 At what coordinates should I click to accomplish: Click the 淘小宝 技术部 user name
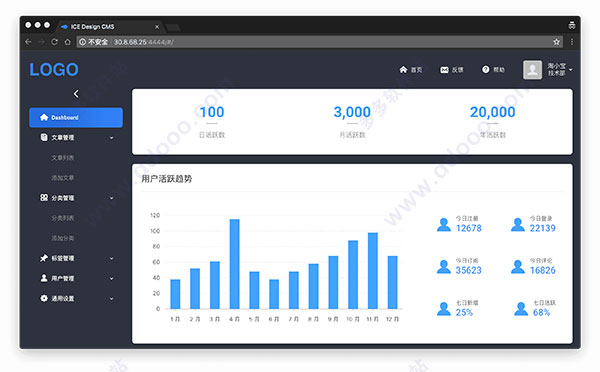(556, 69)
